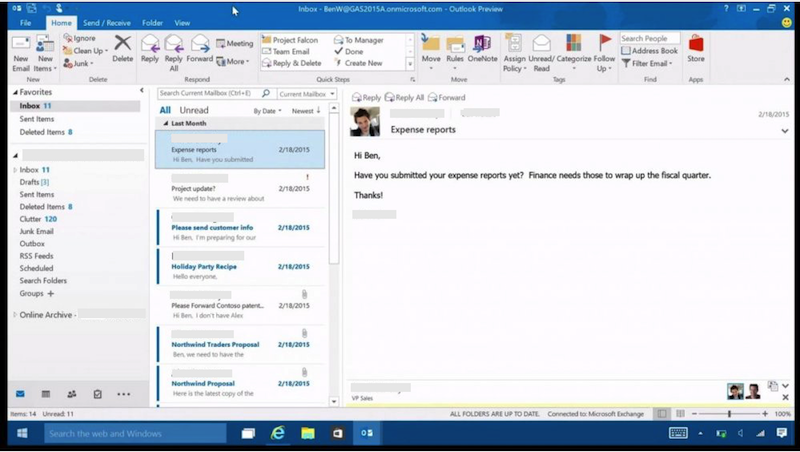Click the search magnifier icon
Viewport: 800px width, 452px height.
pos(266,93)
